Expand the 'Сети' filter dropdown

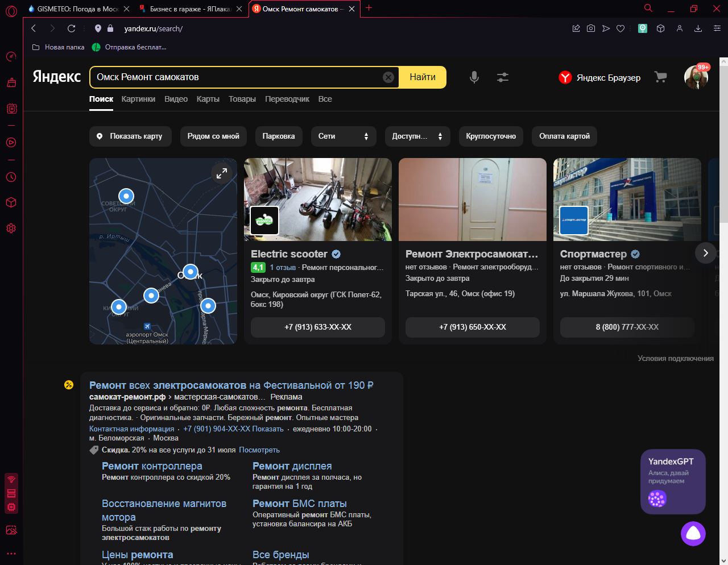click(344, 136)
